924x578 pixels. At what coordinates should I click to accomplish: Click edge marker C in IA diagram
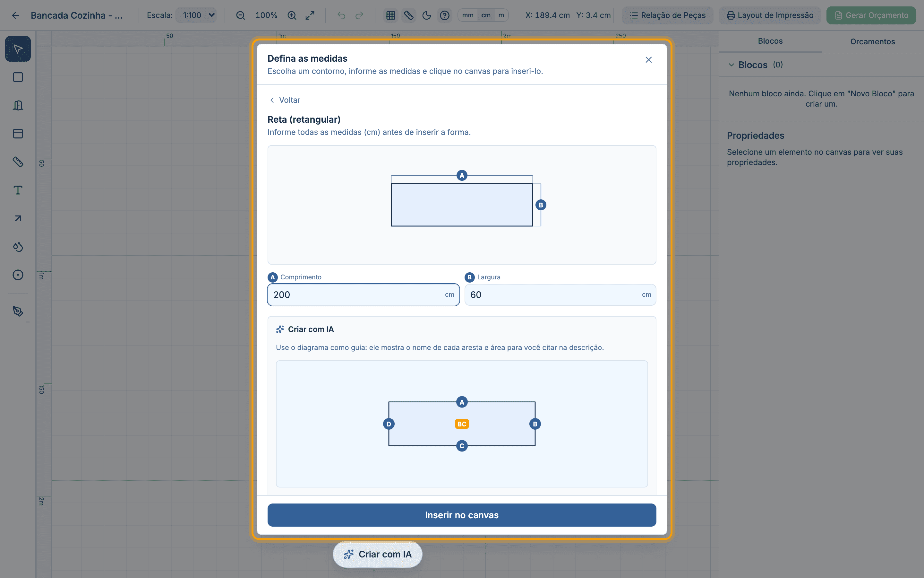(462, 446)
